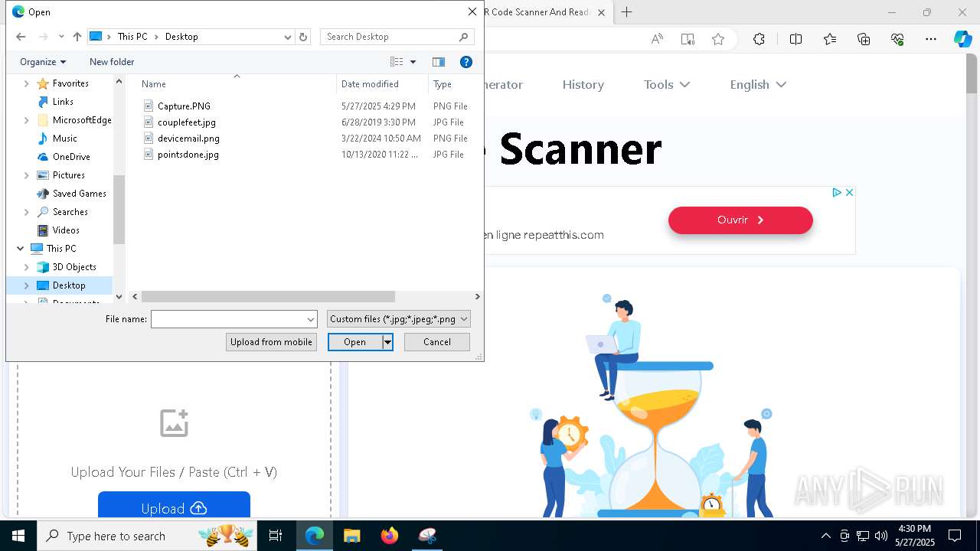Viewport: 980px width, 551px height.
Task: Expand MicrosoftEdge folder in tree
Action: (x=27, y=120)
